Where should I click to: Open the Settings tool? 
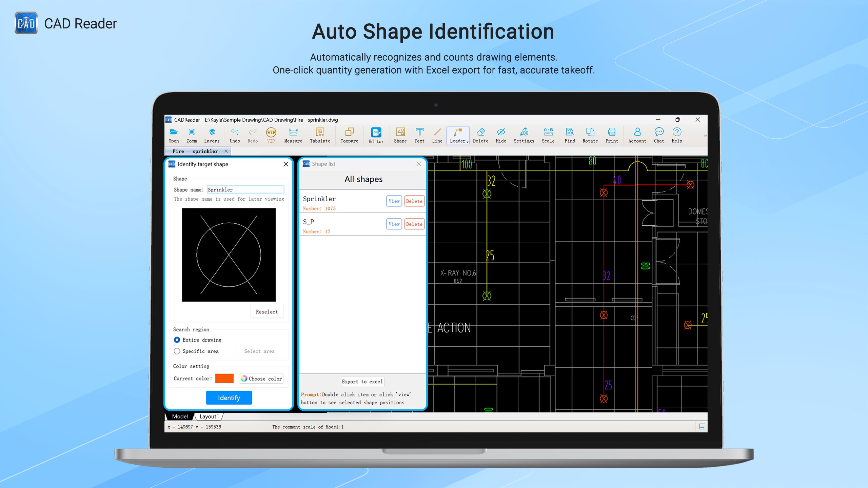coord(524,136)
